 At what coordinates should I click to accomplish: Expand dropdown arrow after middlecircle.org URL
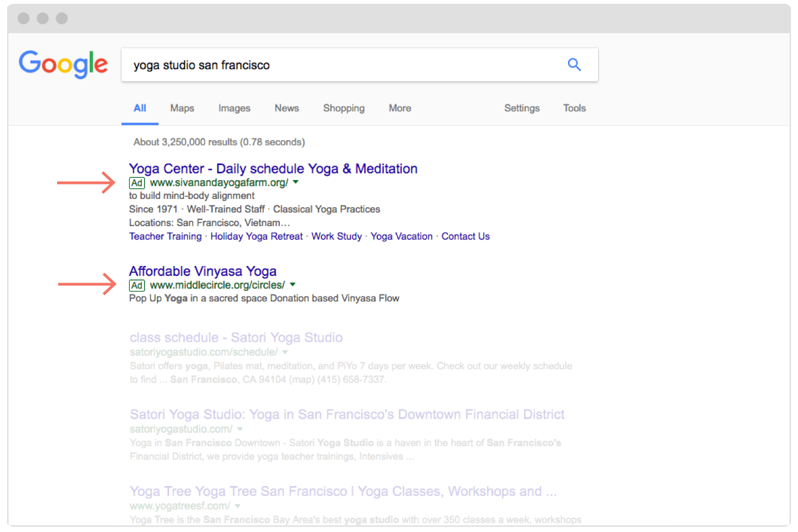click(x=293, y=285)
